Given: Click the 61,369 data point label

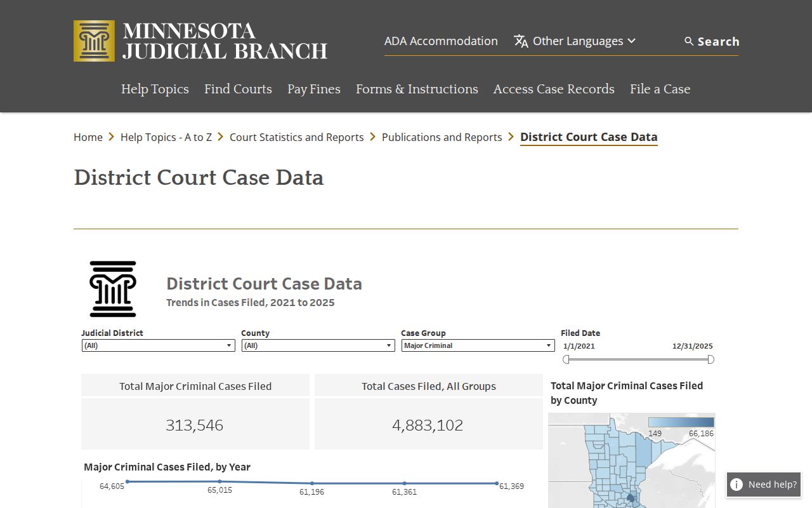Looking at the screenshot, I should [511, 486].
